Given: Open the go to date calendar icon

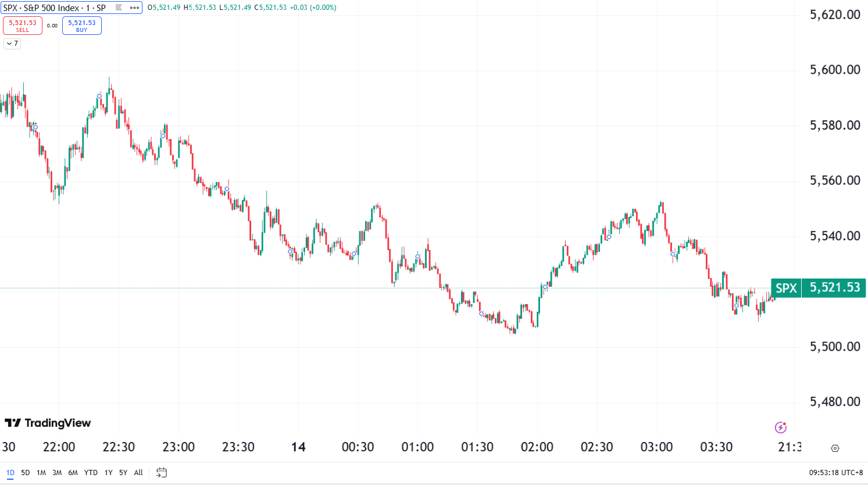Looking at the screenshot, I should [162, 472].
